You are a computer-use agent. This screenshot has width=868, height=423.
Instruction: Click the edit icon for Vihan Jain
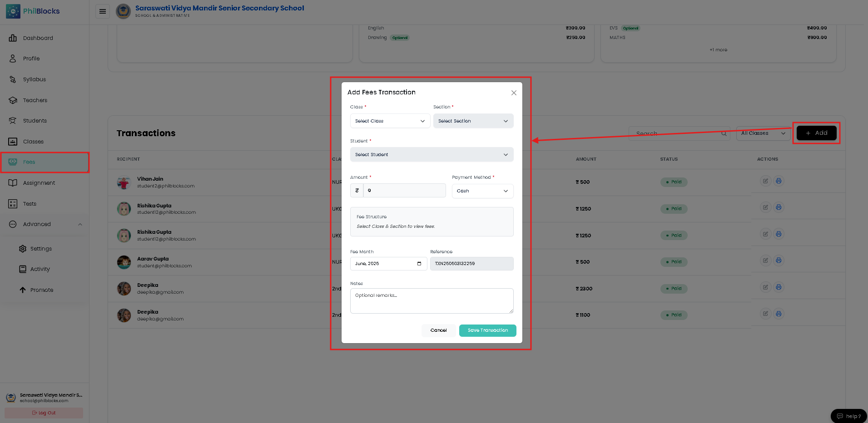765,181
